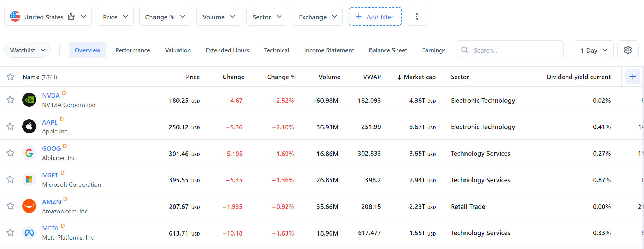Image resolution: width=644 pixels, height=249 pixels.
Task: Open the AMZN ticker link
Action: 51,202
